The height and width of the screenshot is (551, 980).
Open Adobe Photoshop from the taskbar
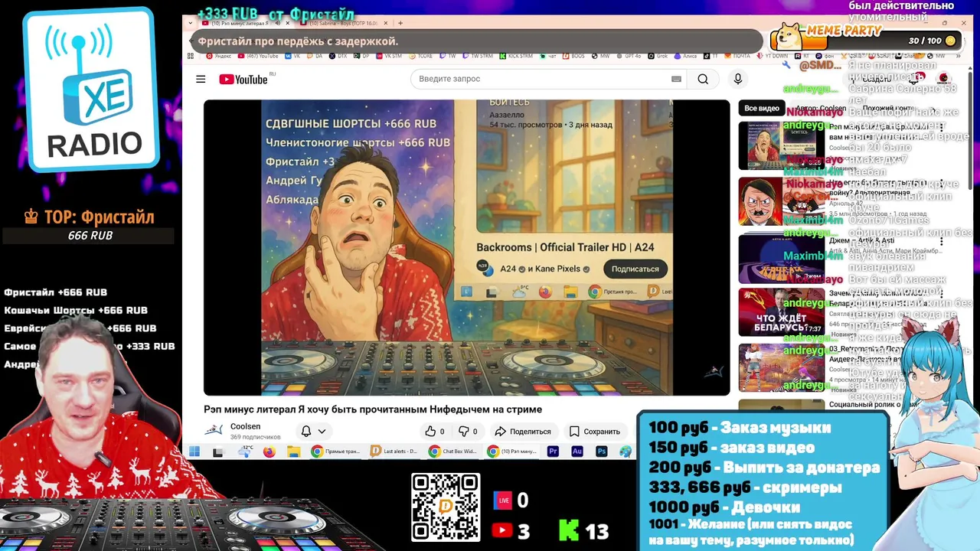(x=602, y=452)
